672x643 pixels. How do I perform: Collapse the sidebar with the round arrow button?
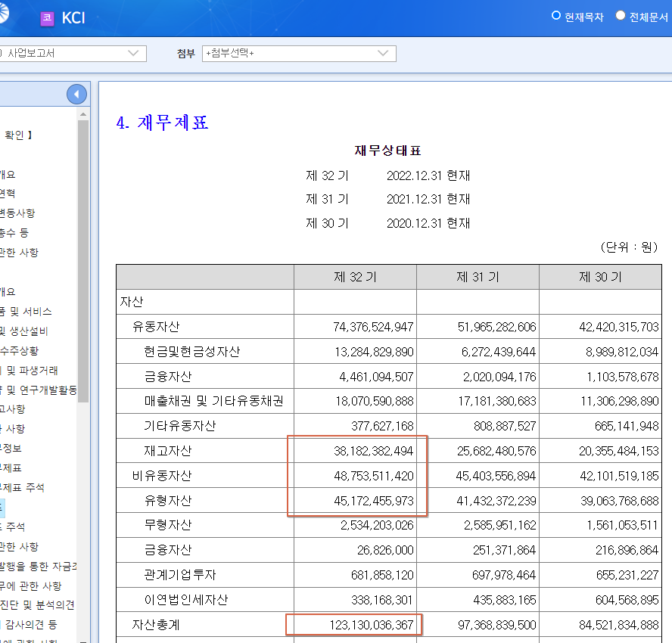76,95
